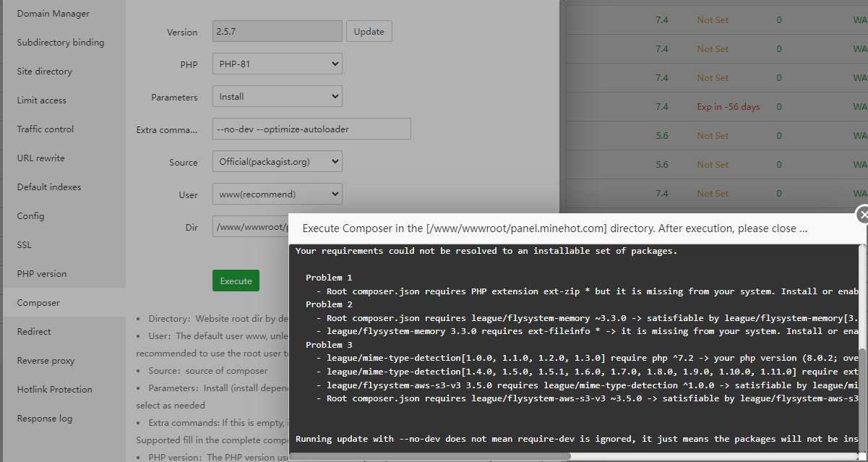Click the Dir path input field
Viewport: 868px width, 462px height.
tap(249, 227)
